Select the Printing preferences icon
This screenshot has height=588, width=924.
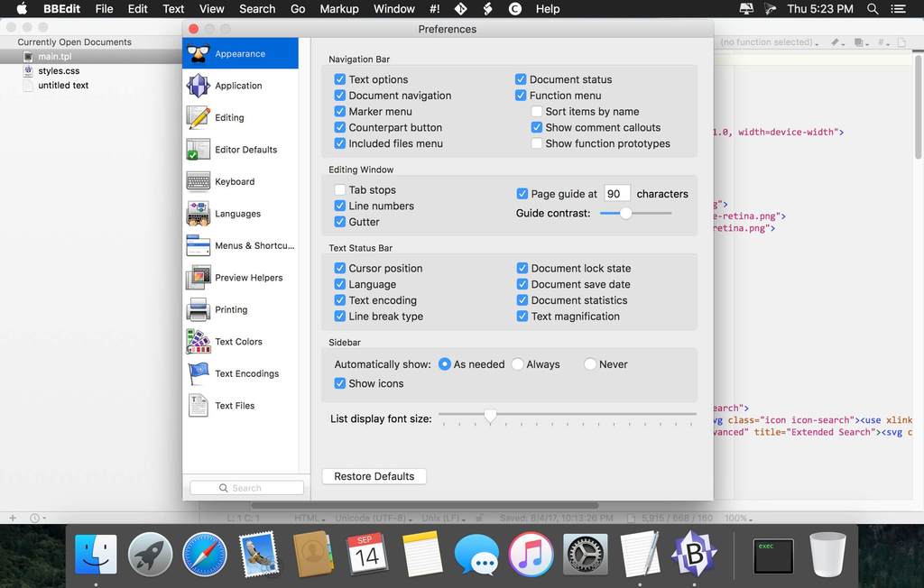[199, 310]
